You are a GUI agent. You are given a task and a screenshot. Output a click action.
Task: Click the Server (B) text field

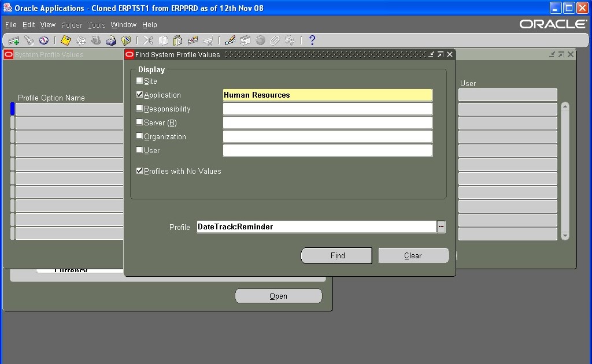pos(328,122)
